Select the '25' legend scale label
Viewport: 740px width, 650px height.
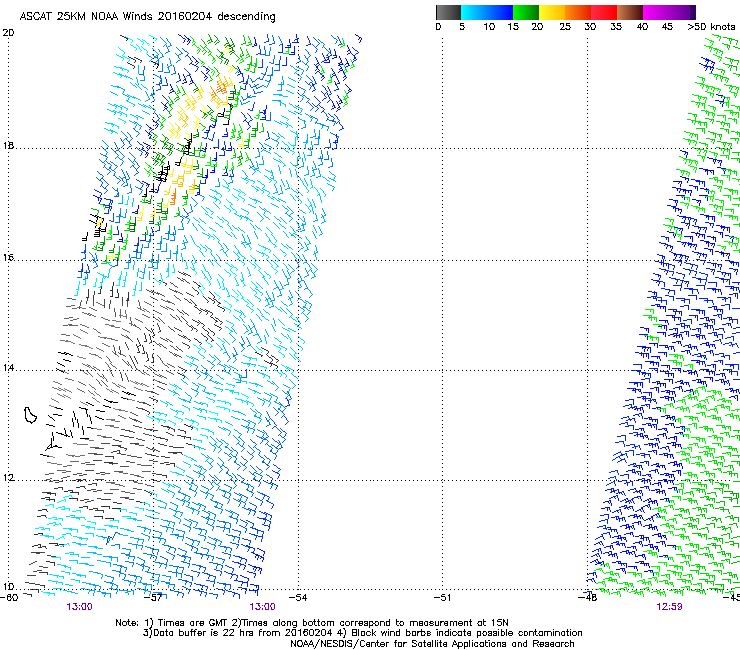(565, 27)
